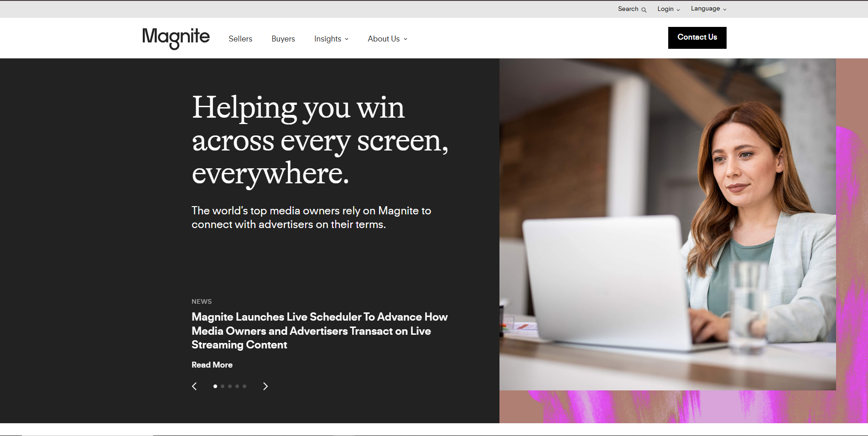The image size is (868, 436).
Task: Expand the About Us menu
Action: [388, 39]
